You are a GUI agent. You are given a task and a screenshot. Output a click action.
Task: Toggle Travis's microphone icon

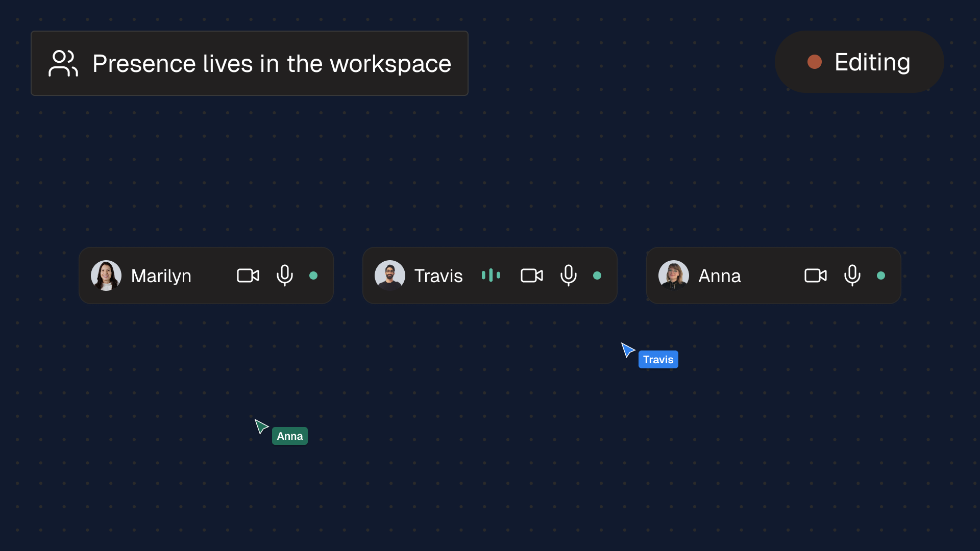tap(569, 275)
